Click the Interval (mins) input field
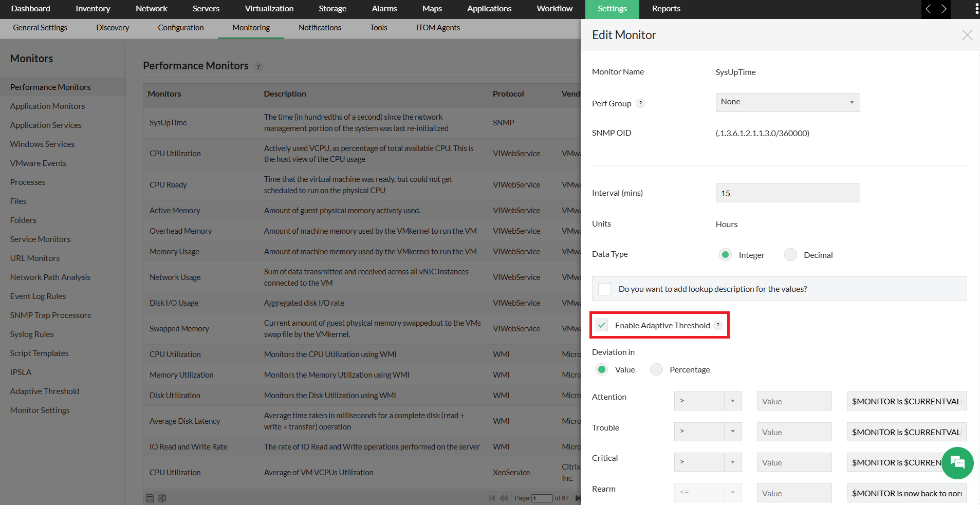This screenshot has width=980, height=505. pos(787,193)
